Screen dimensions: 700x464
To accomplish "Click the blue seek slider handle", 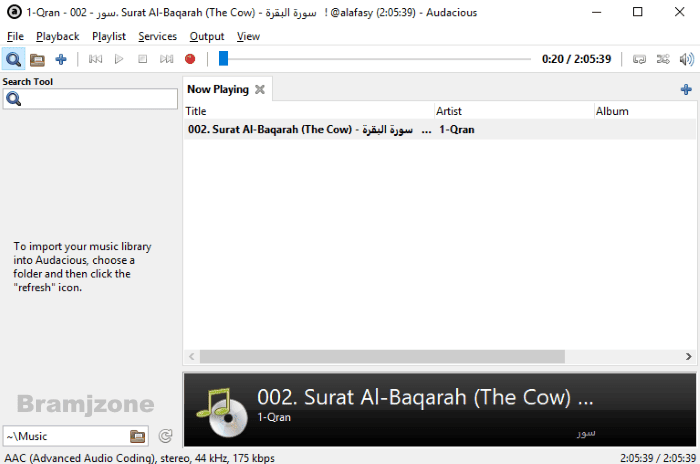I will pos(223,59).
